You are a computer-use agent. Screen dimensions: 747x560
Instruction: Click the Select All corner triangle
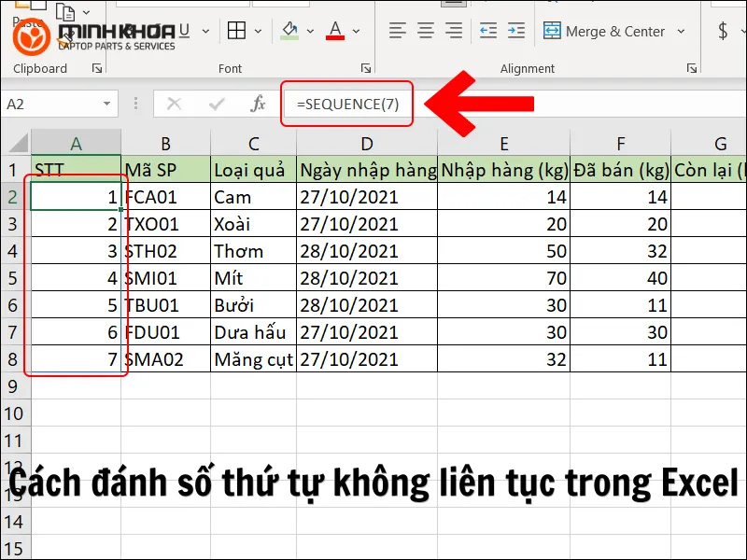point(18,143)
